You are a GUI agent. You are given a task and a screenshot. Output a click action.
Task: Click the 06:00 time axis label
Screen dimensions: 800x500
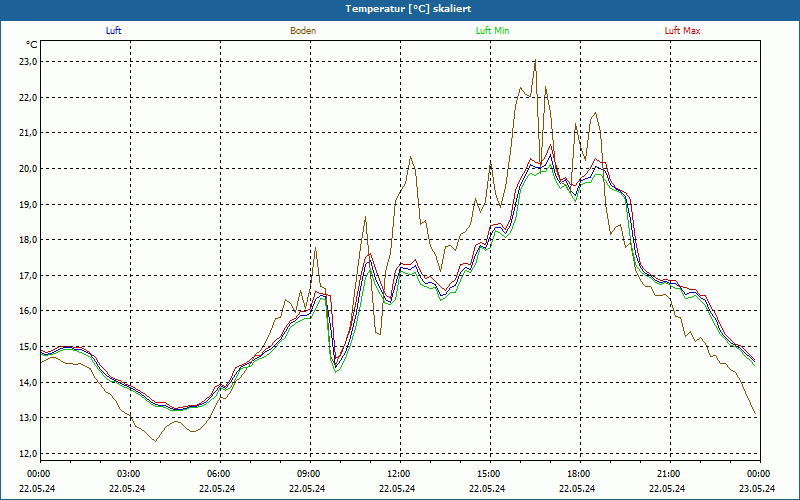click(x=220, y=473)
